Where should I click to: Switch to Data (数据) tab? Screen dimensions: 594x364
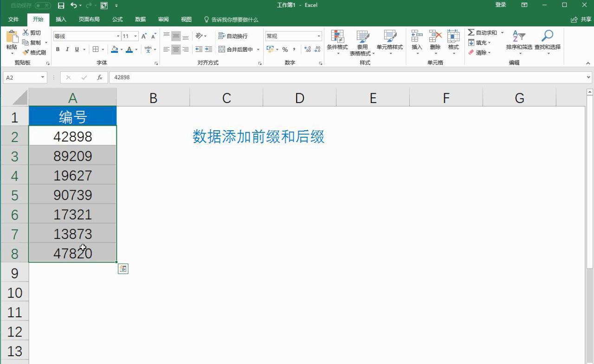click(140, 19)
